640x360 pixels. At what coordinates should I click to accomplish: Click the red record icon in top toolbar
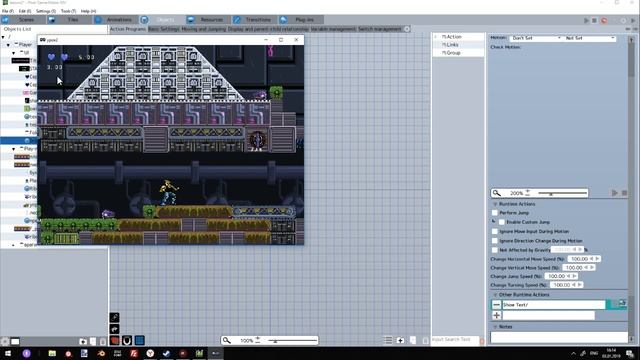(x=604, y=20)
